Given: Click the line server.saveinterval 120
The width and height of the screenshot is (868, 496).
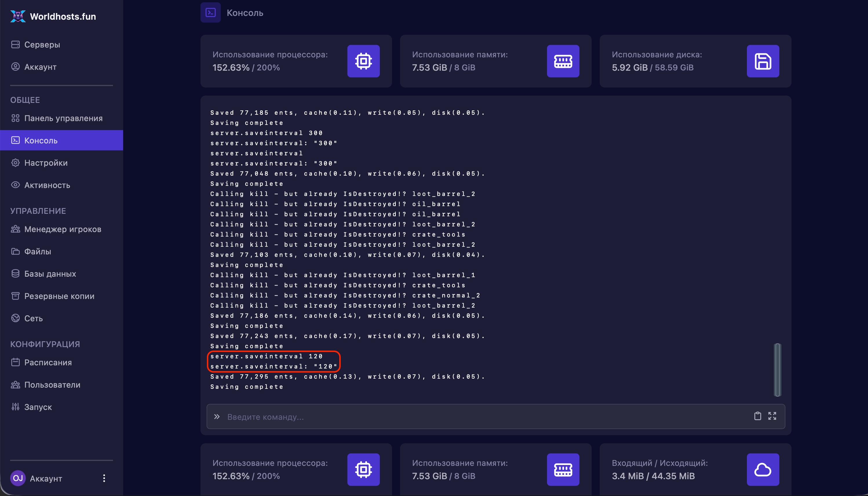Looking at the screenshot, I should pos(266,356).
